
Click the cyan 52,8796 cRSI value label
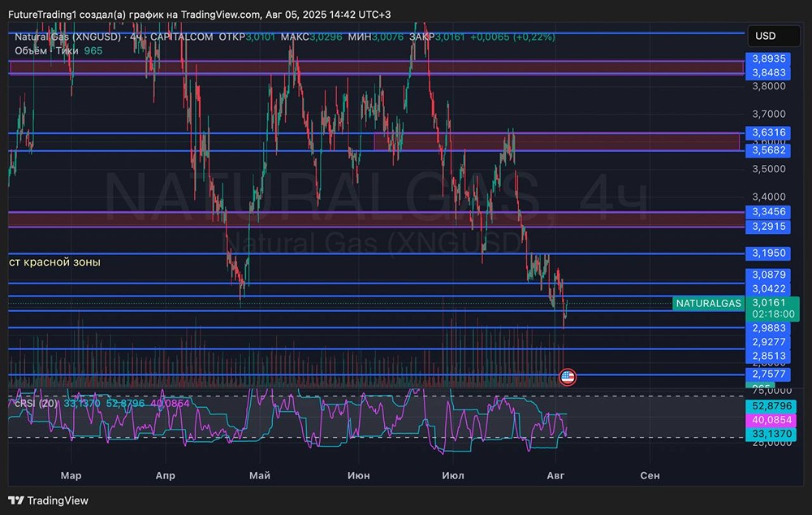coord(772,405)
